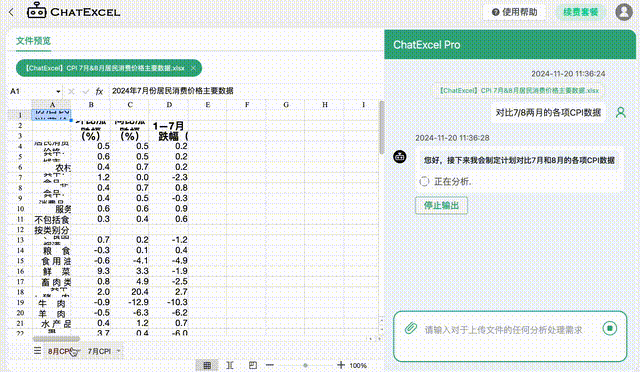Open the 7月CPI sheet tab dropdown arrow

pos(118,351)
